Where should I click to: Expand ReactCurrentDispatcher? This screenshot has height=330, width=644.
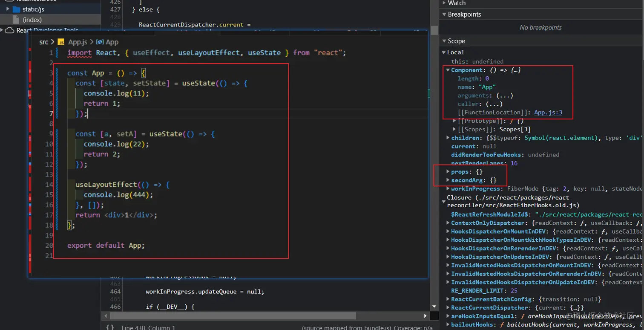tap(448, 307)
